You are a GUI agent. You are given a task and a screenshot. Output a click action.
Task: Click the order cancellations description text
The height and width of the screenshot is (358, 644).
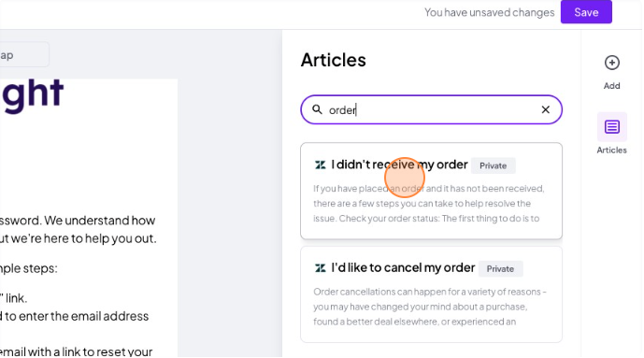(430, 307)
